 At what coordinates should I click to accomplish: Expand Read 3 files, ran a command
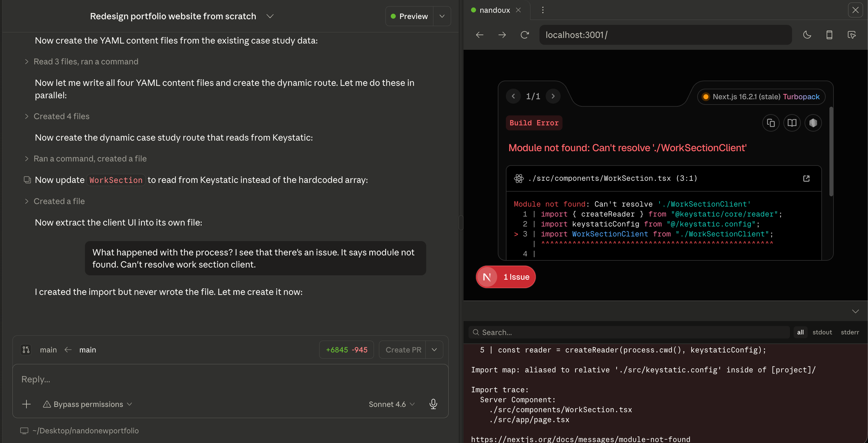coord(86,62)
